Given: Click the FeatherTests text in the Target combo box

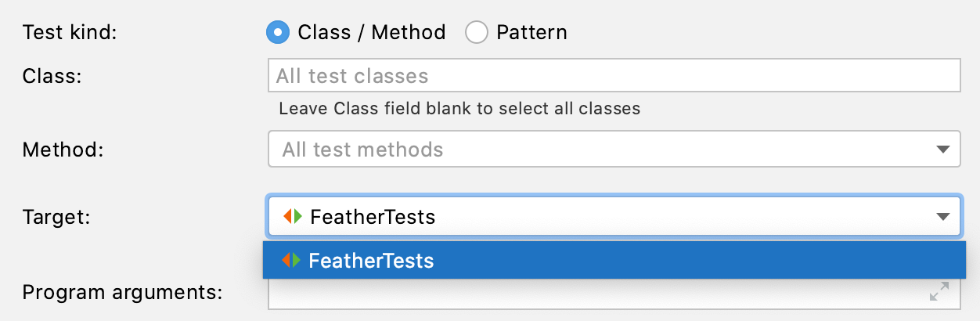Looking at the screenshot, I should tap(373, 217).
